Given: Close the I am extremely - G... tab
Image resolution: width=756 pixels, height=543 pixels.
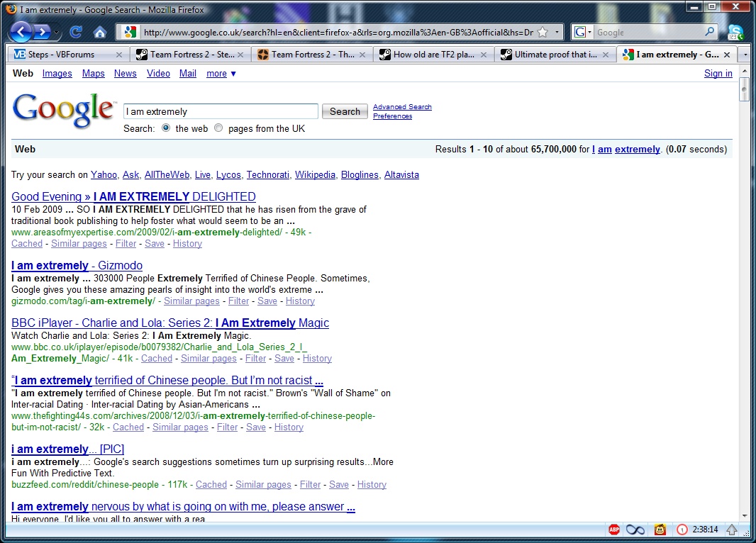Looking at the screenshot, I should pos(727,55).
